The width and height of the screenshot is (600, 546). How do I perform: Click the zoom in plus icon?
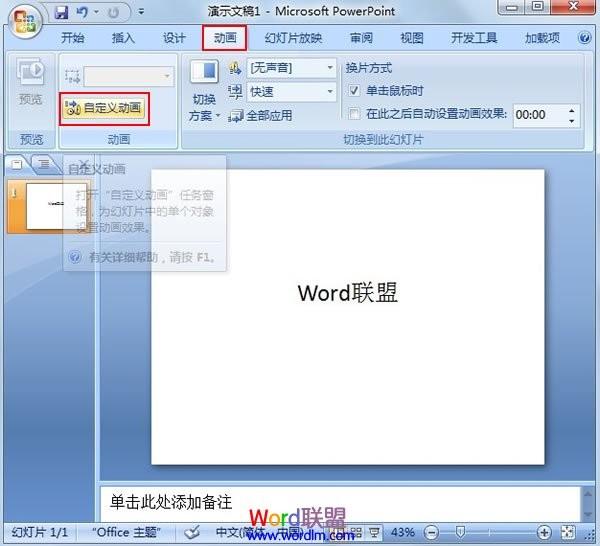click(544, 531)
